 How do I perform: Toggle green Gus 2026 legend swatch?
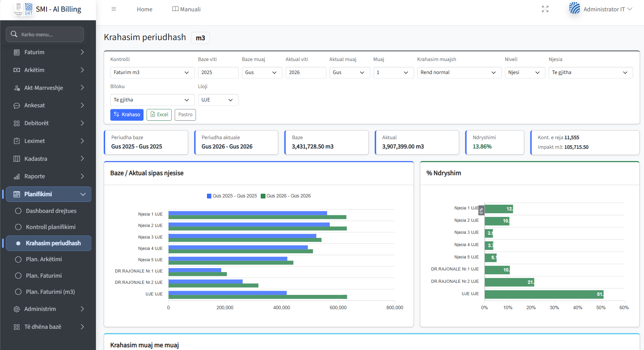[x=263, y=196]
